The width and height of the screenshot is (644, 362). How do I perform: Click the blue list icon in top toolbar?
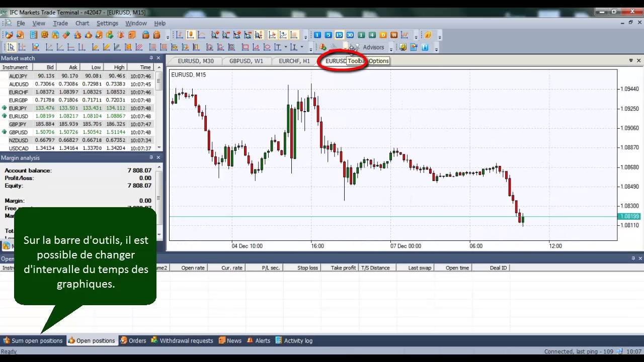click(33, 35)
